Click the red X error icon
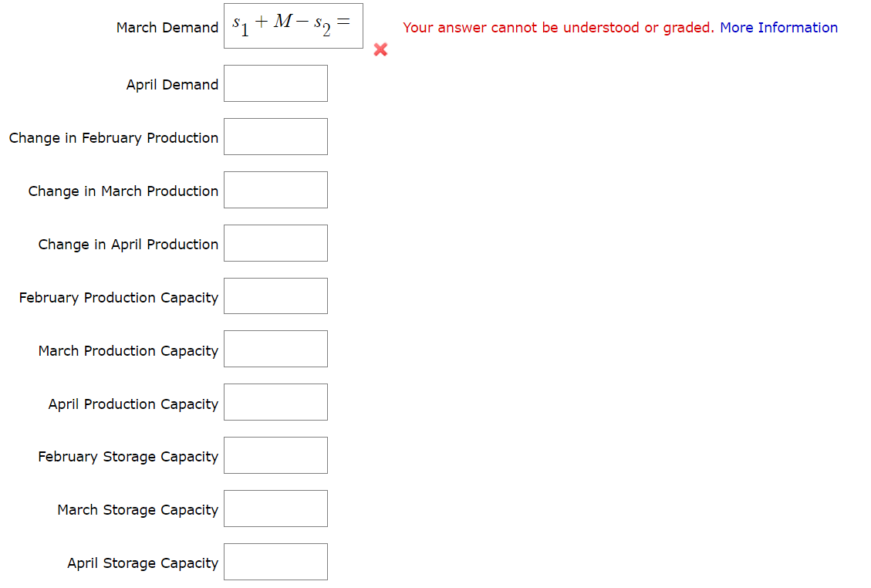This screenshot has height=588, width=871. pos(380,50)
